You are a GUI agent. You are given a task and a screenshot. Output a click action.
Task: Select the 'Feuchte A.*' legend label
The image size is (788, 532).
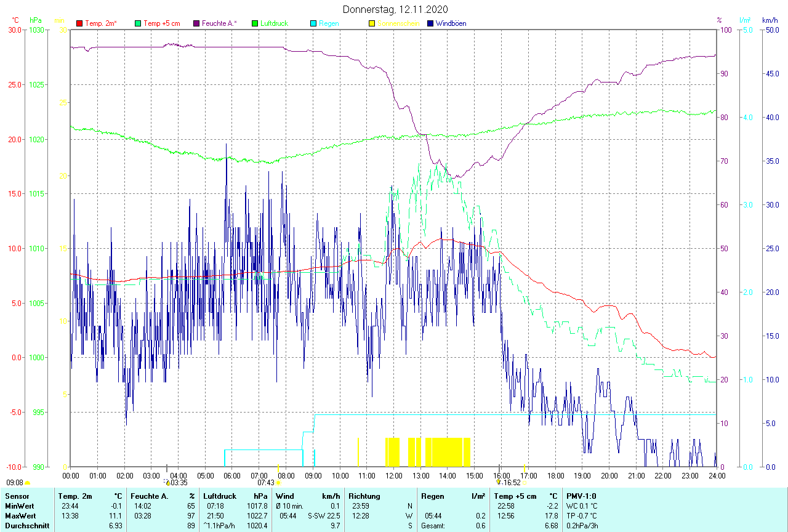[219, 23]
